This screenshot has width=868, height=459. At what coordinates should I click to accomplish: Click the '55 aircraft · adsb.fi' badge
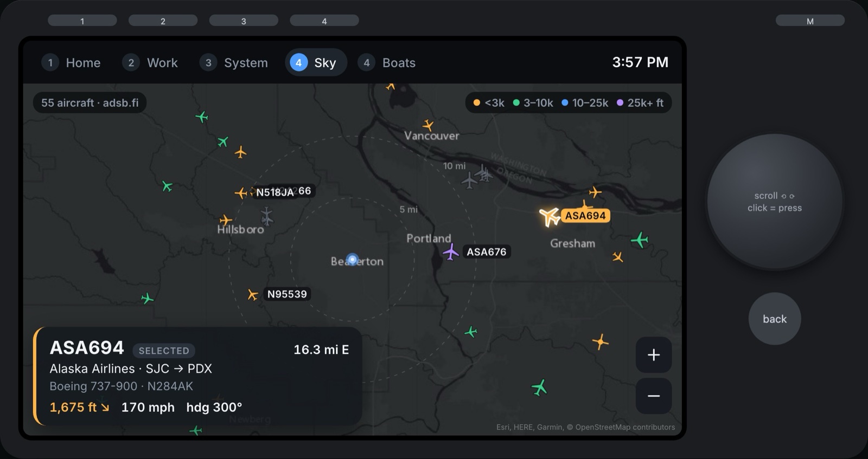point(90,103)
